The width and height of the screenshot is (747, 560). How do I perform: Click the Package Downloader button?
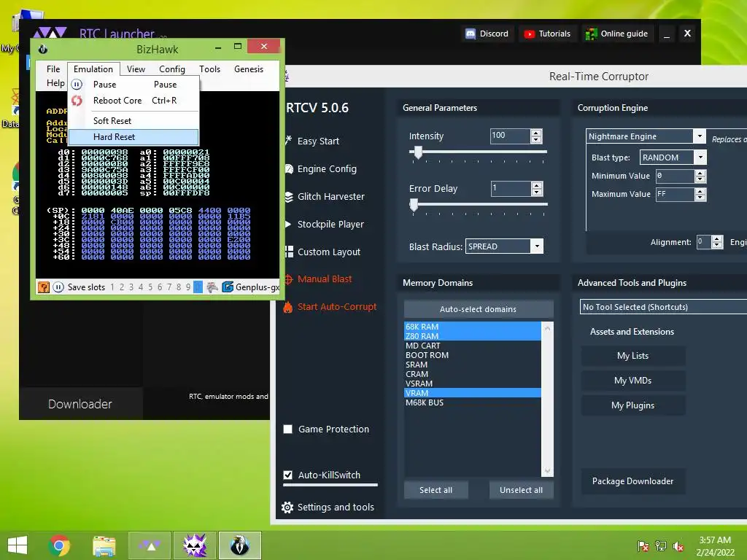tap(633, 481)
